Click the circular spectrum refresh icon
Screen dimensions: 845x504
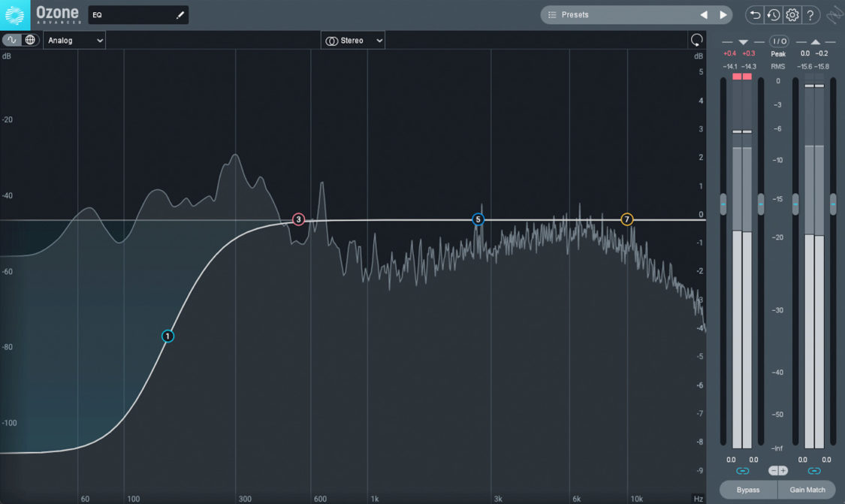click(696, 40)
